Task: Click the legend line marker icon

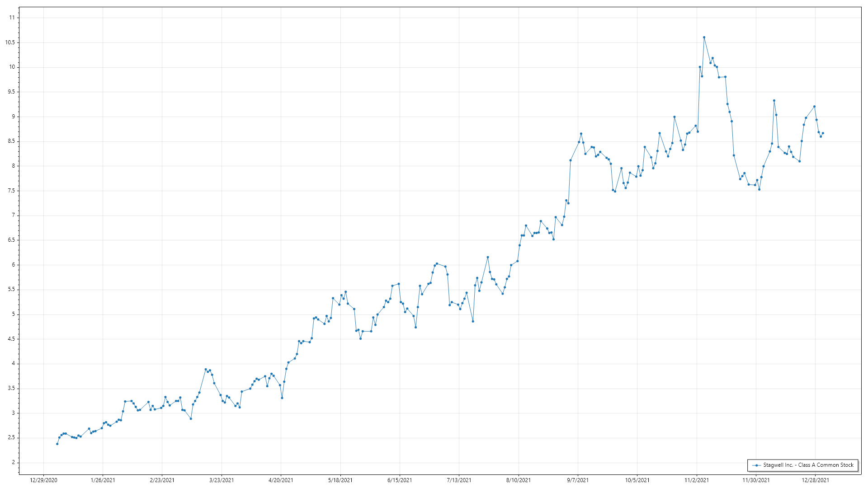Action: [x=756, y=465]
